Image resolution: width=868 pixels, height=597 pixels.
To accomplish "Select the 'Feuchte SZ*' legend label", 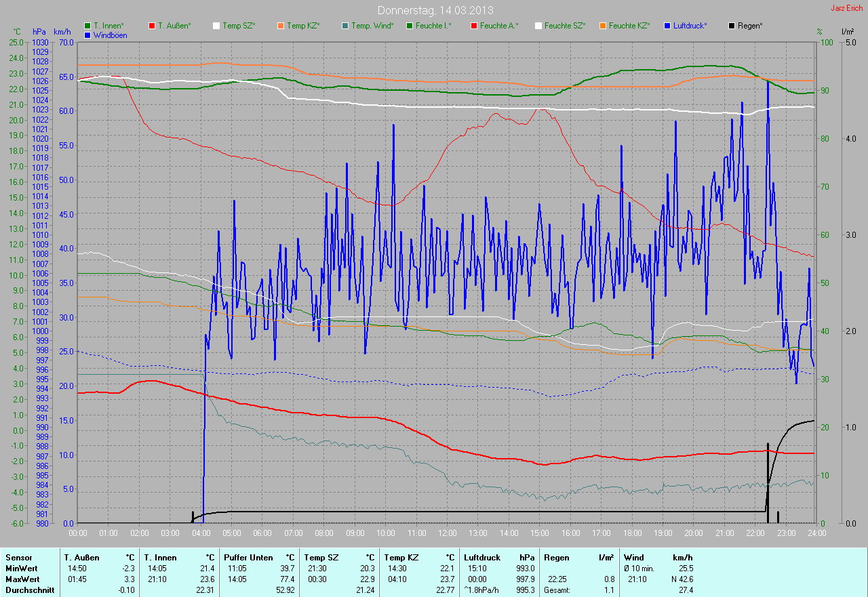I will point(564,26).
